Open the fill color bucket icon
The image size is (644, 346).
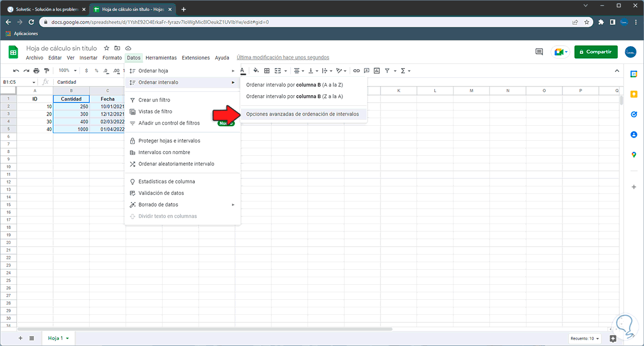pyautogui.click(x=256, y=70)
